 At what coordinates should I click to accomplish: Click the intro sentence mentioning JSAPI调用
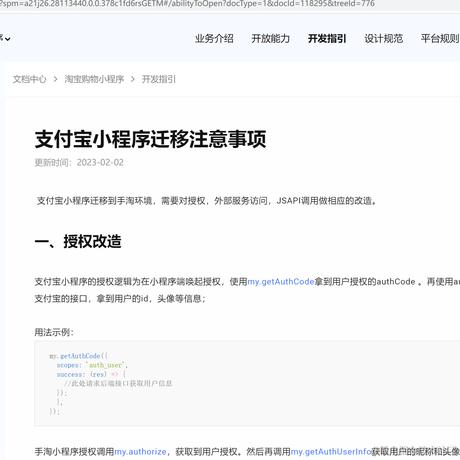point(207,201)
